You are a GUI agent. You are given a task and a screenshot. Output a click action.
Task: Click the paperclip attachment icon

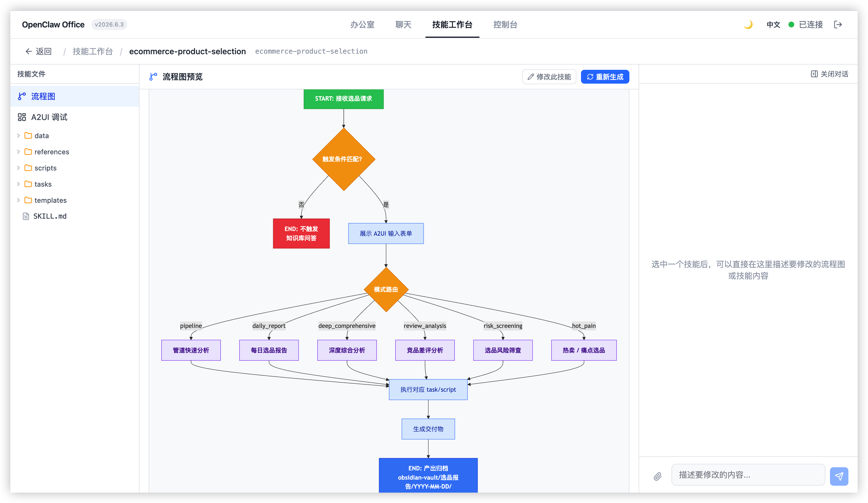pos(658,476)
